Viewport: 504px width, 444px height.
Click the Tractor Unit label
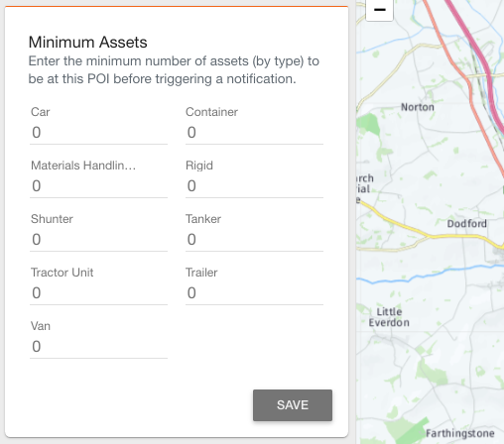62,273
